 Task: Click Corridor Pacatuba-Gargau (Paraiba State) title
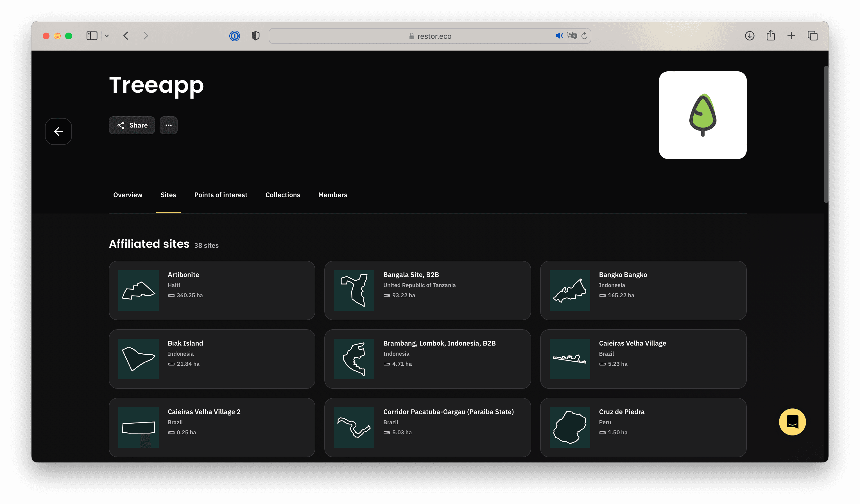[x=449, y=412]
